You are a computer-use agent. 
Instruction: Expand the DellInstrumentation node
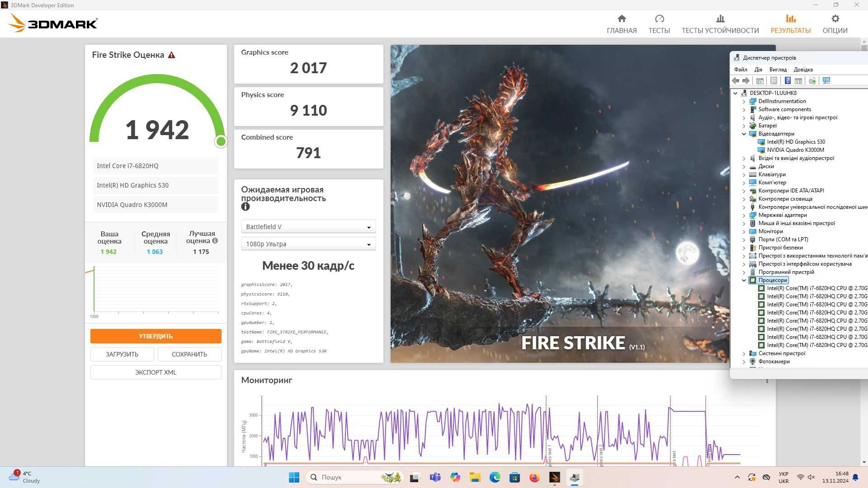point(744,101)
